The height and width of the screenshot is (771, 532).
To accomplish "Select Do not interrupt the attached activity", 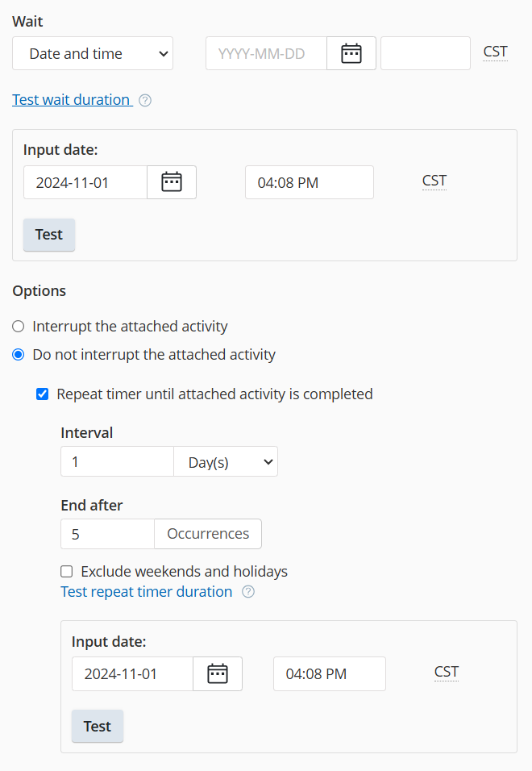I will (x=19, y=355).
